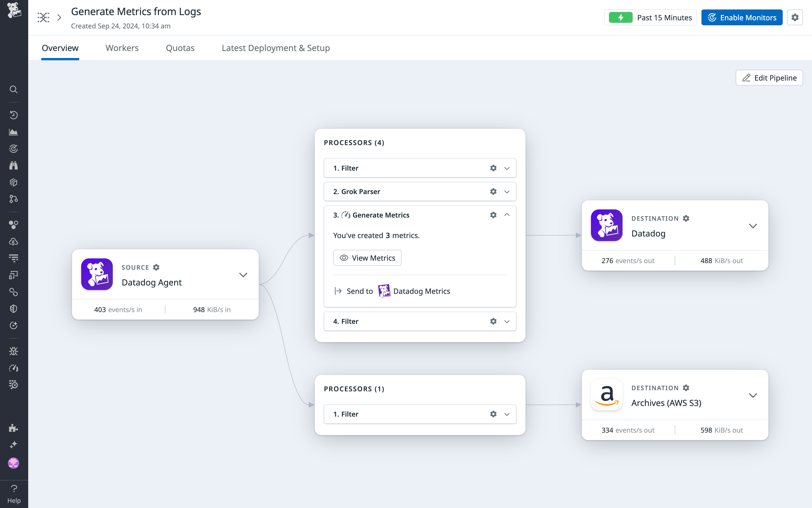This screenshot has width=812, height=508.
Task: Switch to the Workers tab
Action: click(x=122, y=48)
